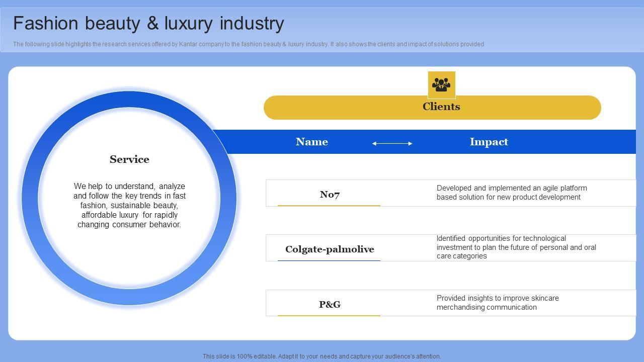Click the 'Impact' column header

click(x=489, y=142)
